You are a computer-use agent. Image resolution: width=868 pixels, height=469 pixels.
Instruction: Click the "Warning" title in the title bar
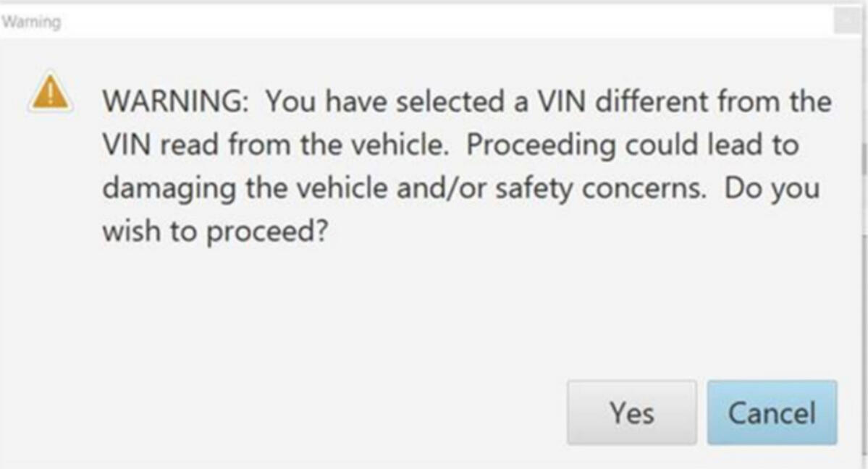(x=31, y=22)
